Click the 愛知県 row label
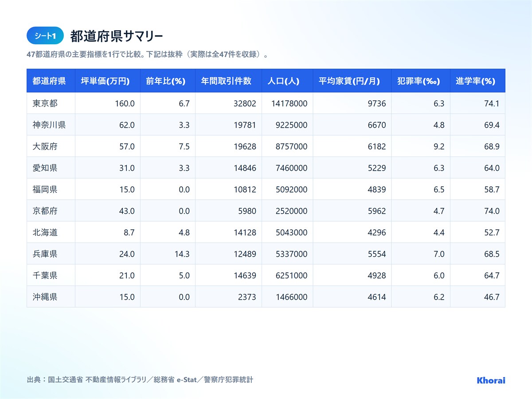The width and height of the screenshot is (532, 399). pos(45,168)
